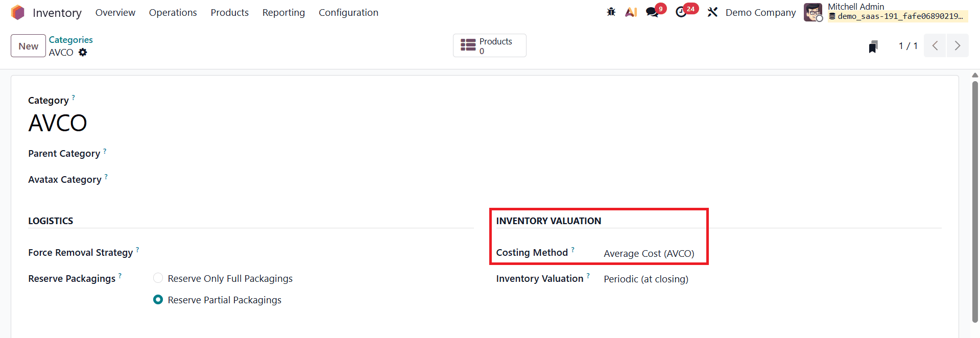Go back via the Categories breadcrumb
Viewport: 980px width, 338px height.
coord(70,39)
